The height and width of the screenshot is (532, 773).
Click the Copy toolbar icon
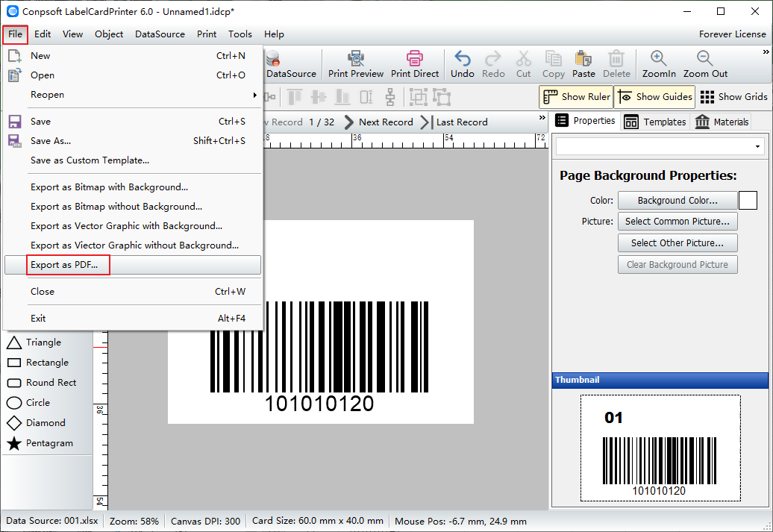(553, 58)
